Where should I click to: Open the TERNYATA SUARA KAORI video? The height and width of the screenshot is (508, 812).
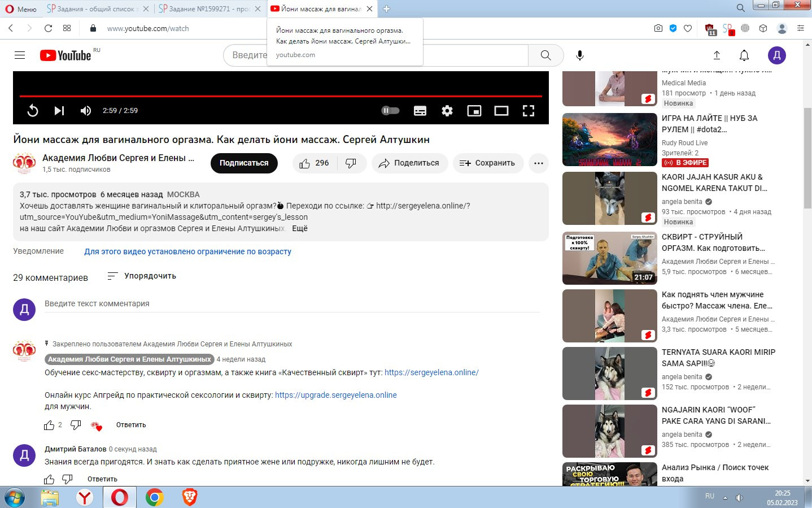(x=718, y=358)
